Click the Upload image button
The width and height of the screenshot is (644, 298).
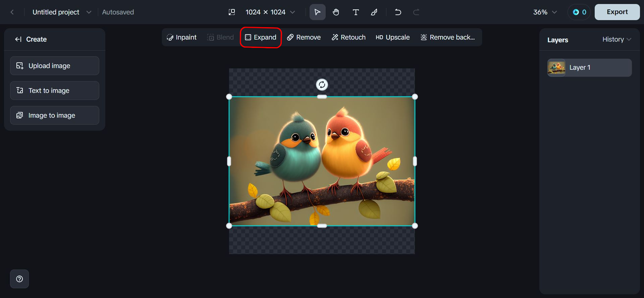(x=54, y=66)
